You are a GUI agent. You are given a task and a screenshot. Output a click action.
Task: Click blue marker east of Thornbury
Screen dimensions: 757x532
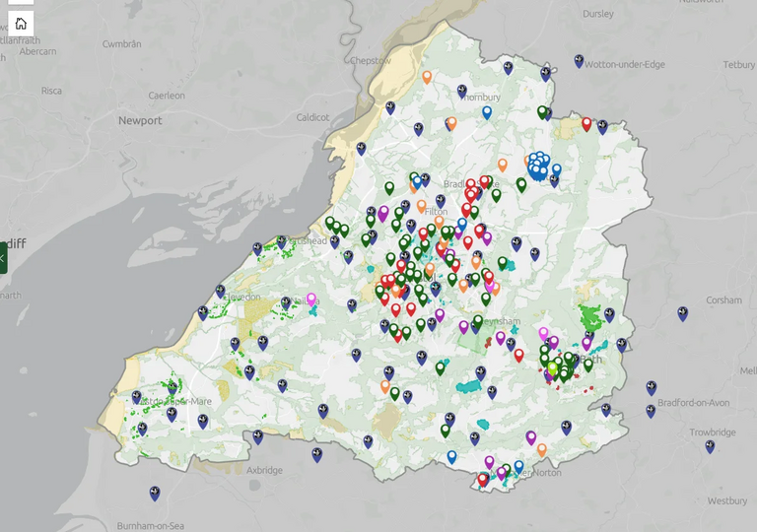pos(487,112)
